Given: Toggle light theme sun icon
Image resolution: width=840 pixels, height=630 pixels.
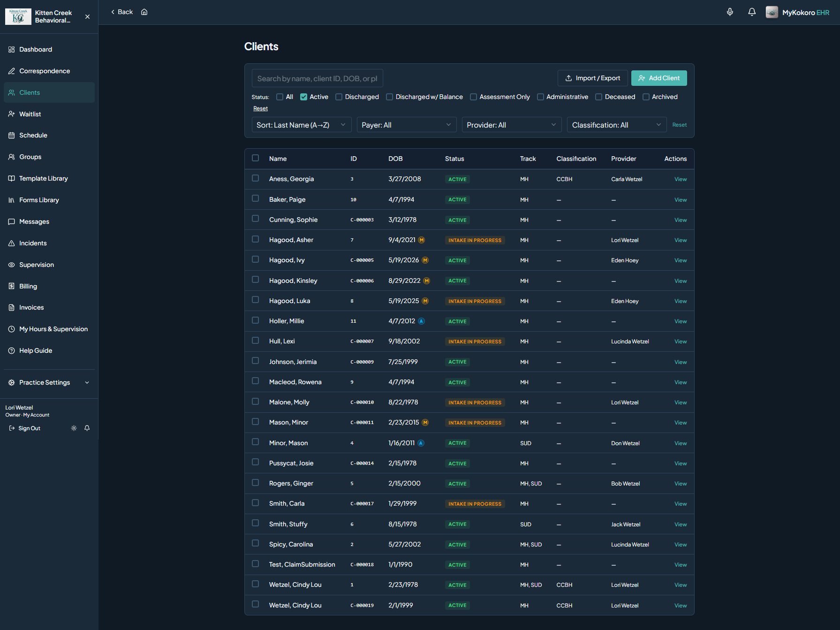Looking at the screenshot, I should [74, 428].
